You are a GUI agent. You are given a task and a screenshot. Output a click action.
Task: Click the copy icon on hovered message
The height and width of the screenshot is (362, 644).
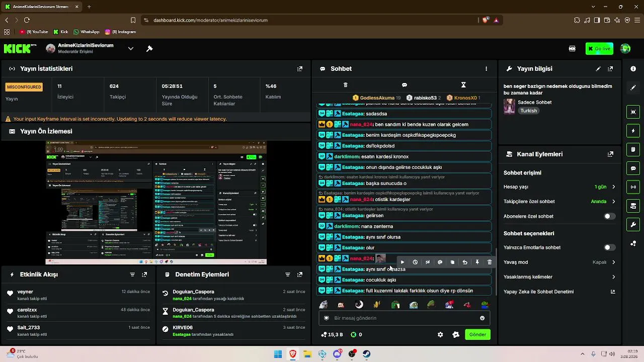click(452, 262)
